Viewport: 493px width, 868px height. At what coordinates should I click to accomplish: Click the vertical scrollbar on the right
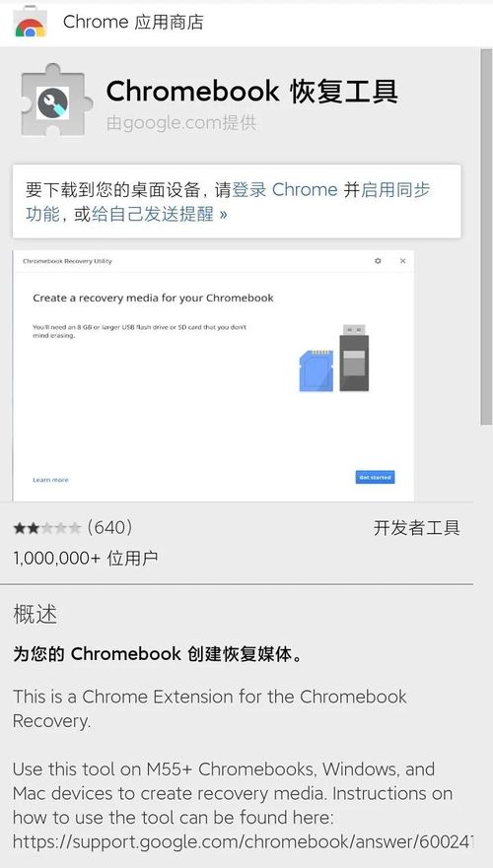point(486,236)
